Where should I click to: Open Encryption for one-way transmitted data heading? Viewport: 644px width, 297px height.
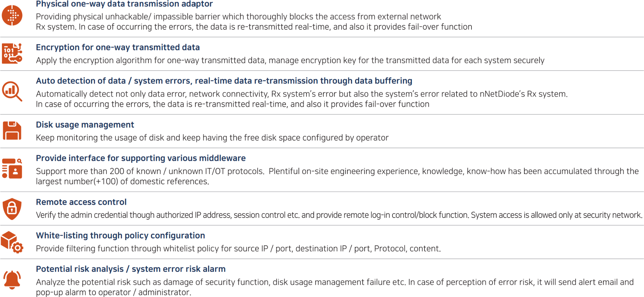118,47
